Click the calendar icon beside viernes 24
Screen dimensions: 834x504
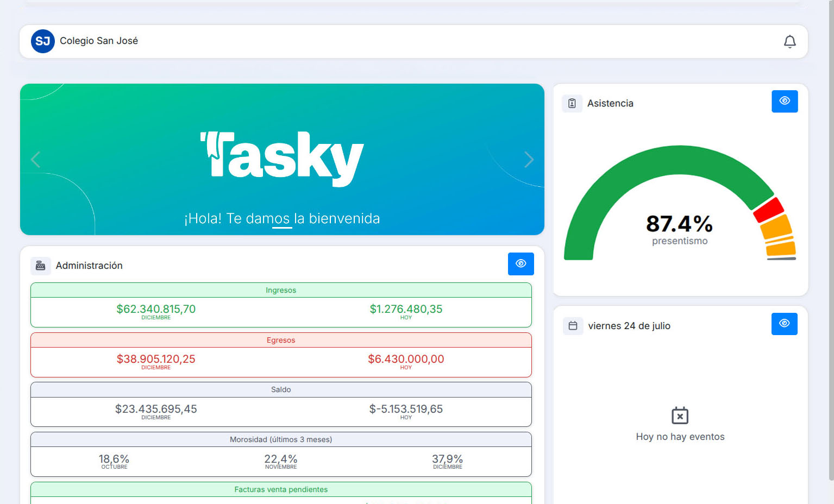(573, 326)
